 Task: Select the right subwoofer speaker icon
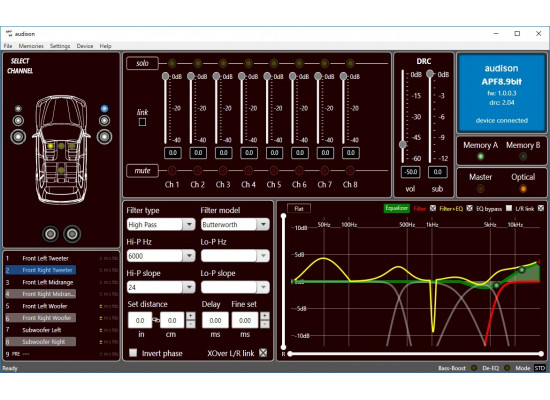coord(72,234)
